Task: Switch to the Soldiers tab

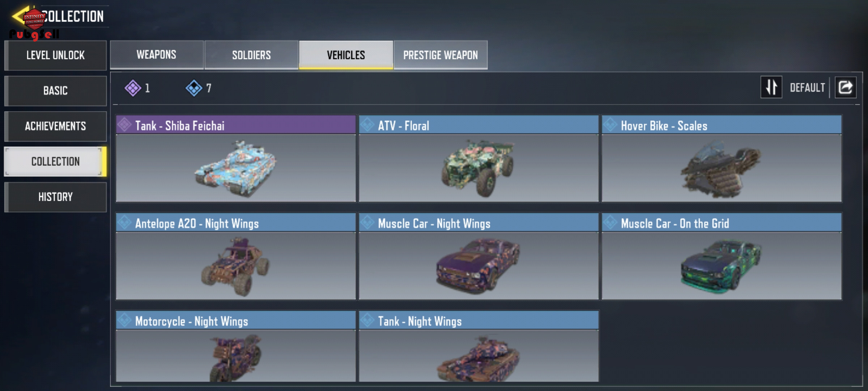Action: tap(251, 55)
